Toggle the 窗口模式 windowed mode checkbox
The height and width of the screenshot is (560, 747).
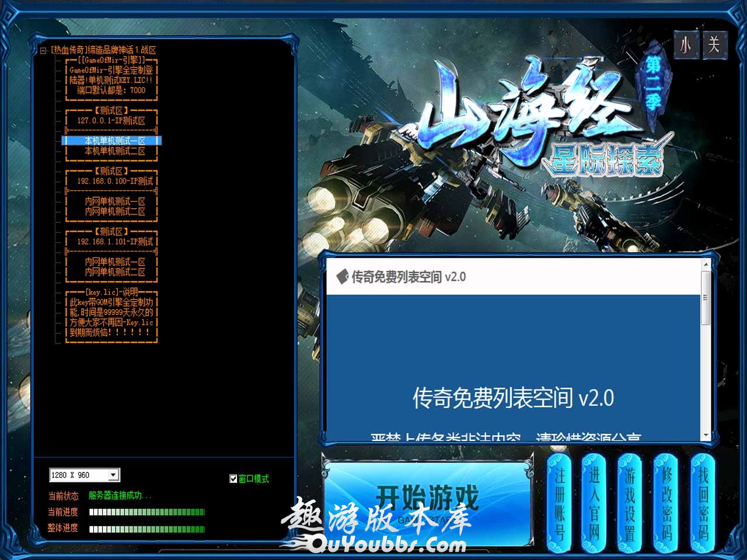click(233, 479)
